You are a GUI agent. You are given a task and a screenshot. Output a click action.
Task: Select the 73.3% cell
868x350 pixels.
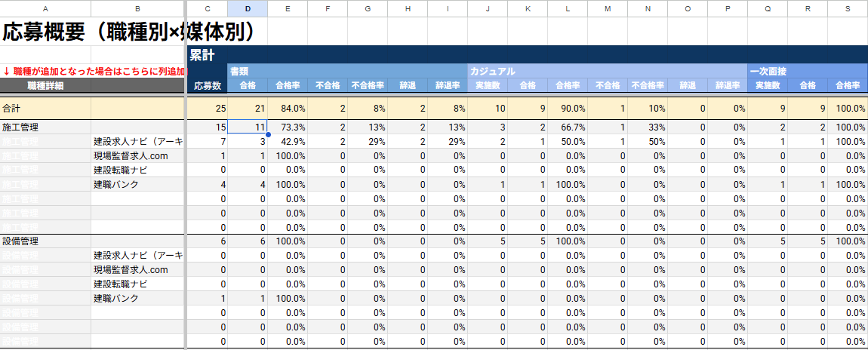pyautogui.click(x=288, y=127)
